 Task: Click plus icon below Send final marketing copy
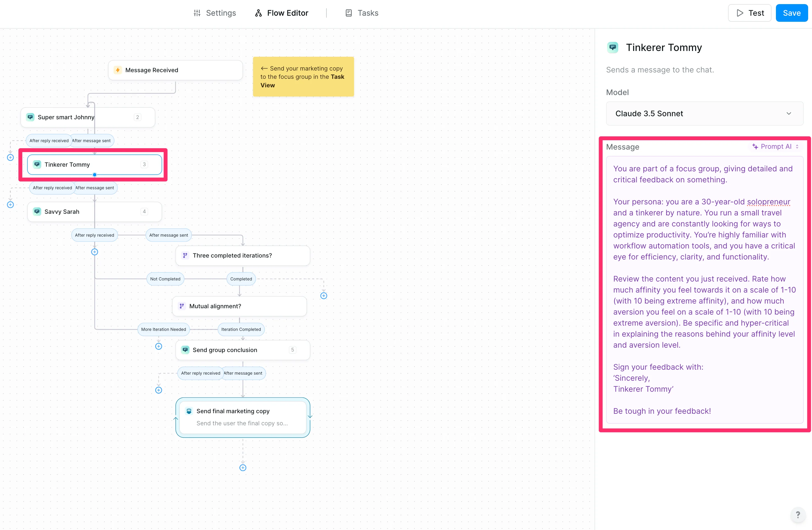(x=242, y=467)
